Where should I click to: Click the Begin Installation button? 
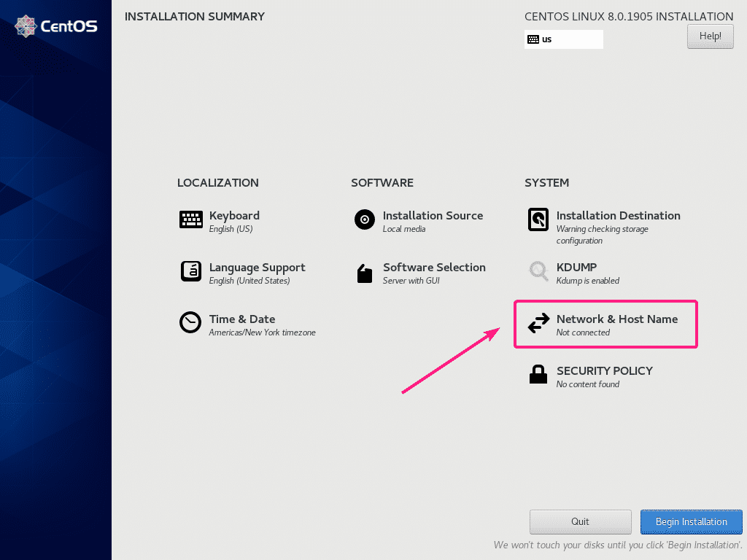(x=691, y=521)
